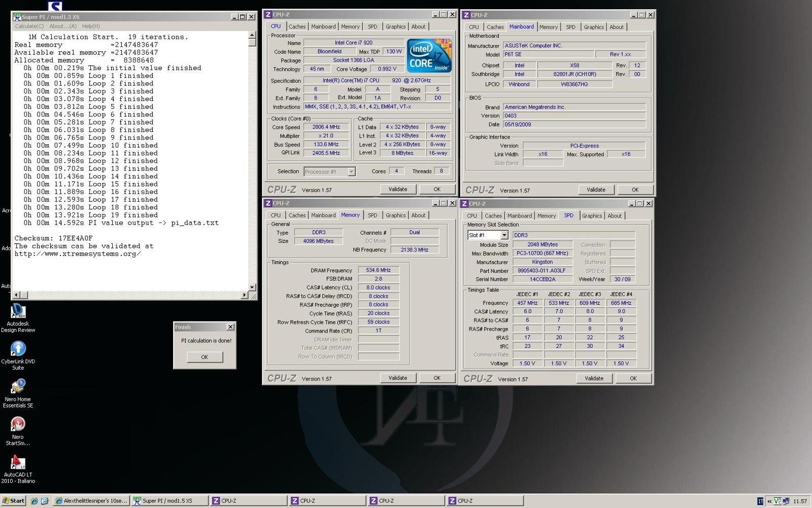Click OK in the CPU tab window

click(x=437, y=189)
